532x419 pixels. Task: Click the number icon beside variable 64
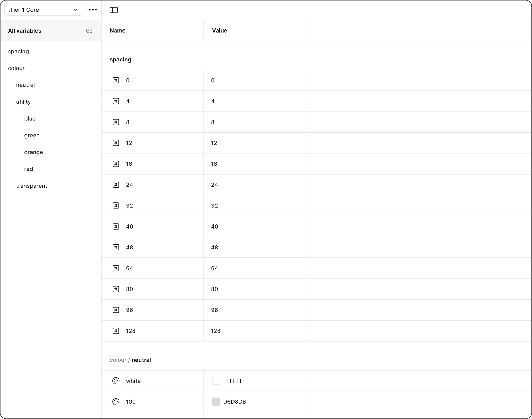pyautogui.click(x=116, y=268)
